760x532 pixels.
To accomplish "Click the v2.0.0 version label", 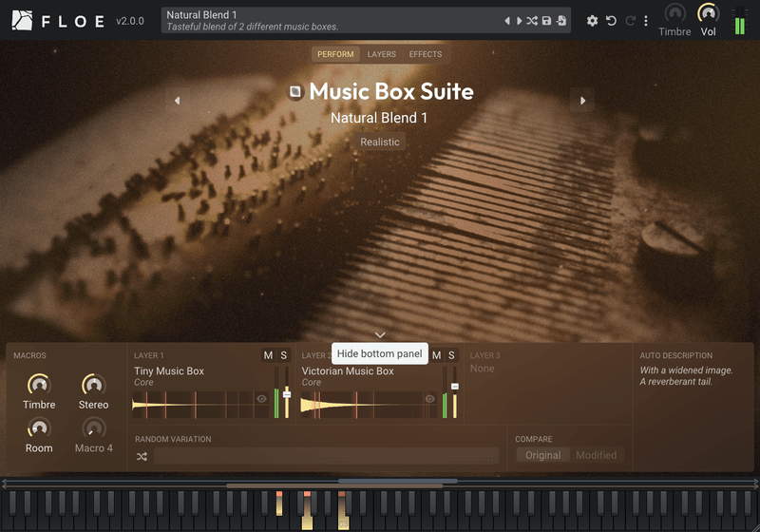I will tap(130, 21).
